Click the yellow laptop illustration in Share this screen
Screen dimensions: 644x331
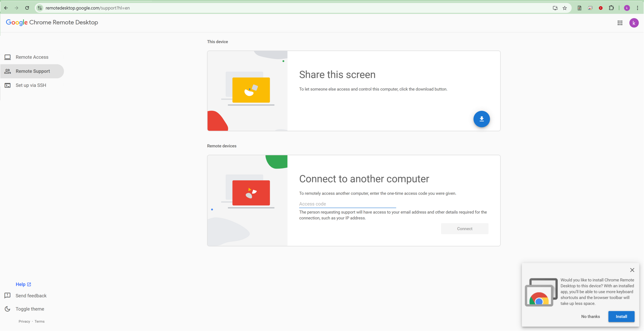251,90
